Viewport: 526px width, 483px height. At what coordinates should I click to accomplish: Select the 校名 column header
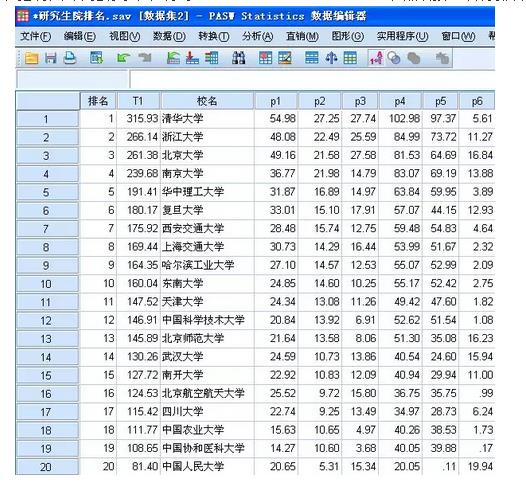207,101
